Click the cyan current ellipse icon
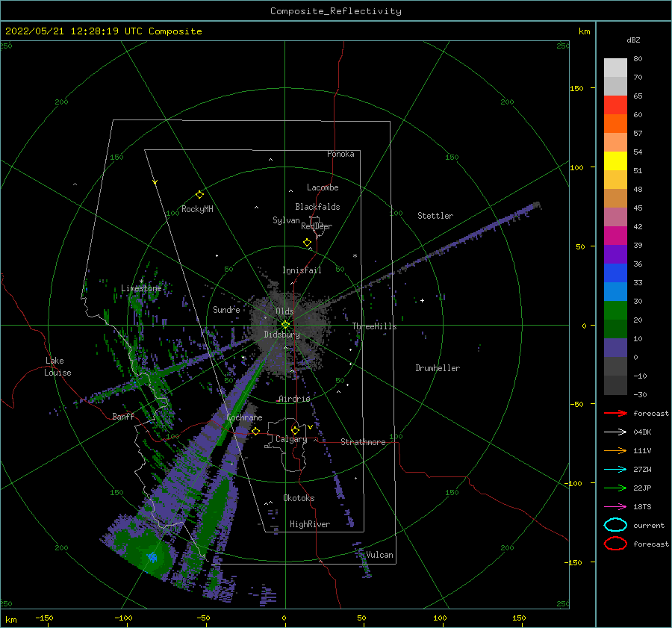This screenshot has width=672, height=628. [x=615, y=525]
